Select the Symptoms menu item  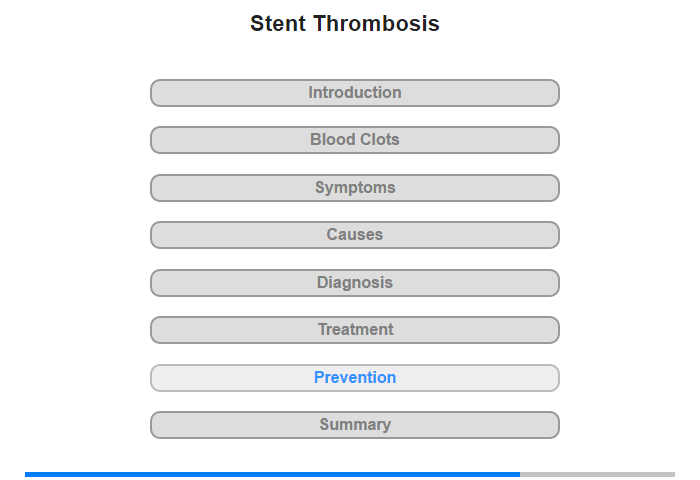pyautogui.click(x=354, y=188)
